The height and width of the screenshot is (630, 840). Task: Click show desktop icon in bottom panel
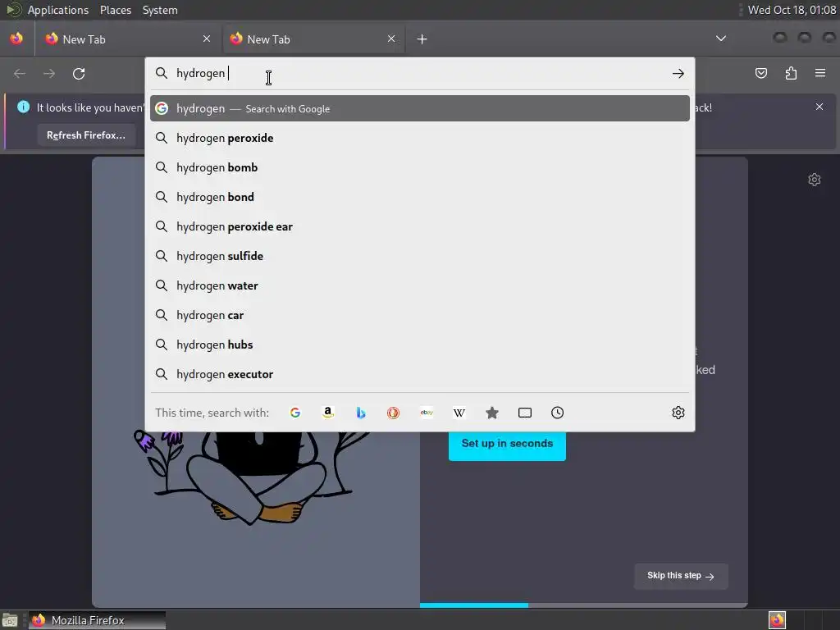(x=10, y=621)
